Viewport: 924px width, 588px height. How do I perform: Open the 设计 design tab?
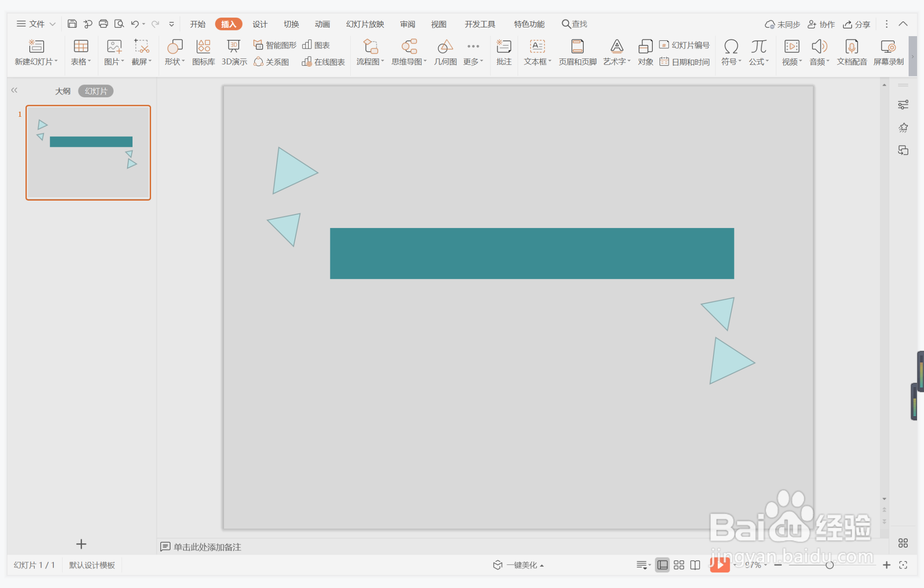click(x=259, y=24)
